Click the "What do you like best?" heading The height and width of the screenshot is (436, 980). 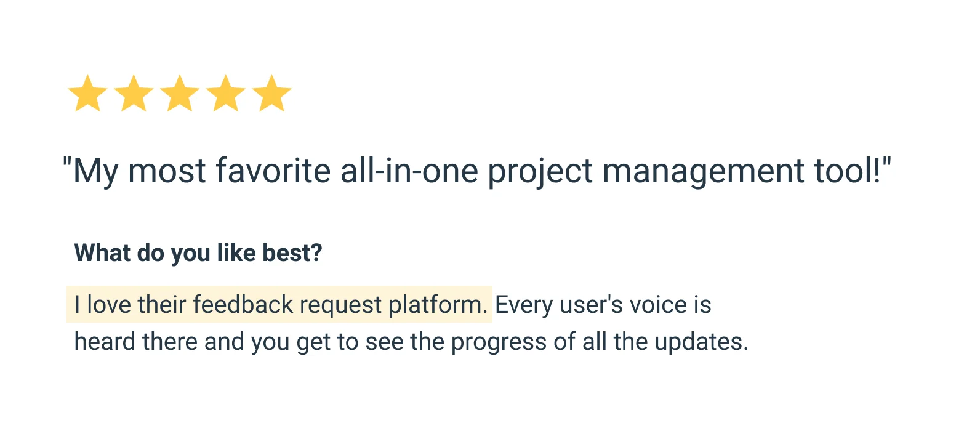click(198, 253)
